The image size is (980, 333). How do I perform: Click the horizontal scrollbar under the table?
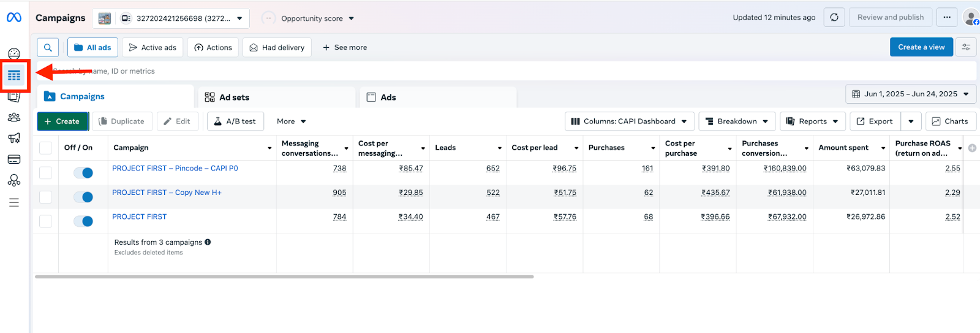click(x=284, y=277)
